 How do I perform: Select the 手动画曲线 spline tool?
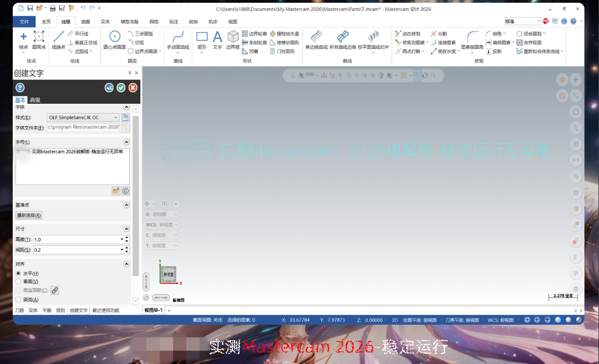click(x=178, y=41)
